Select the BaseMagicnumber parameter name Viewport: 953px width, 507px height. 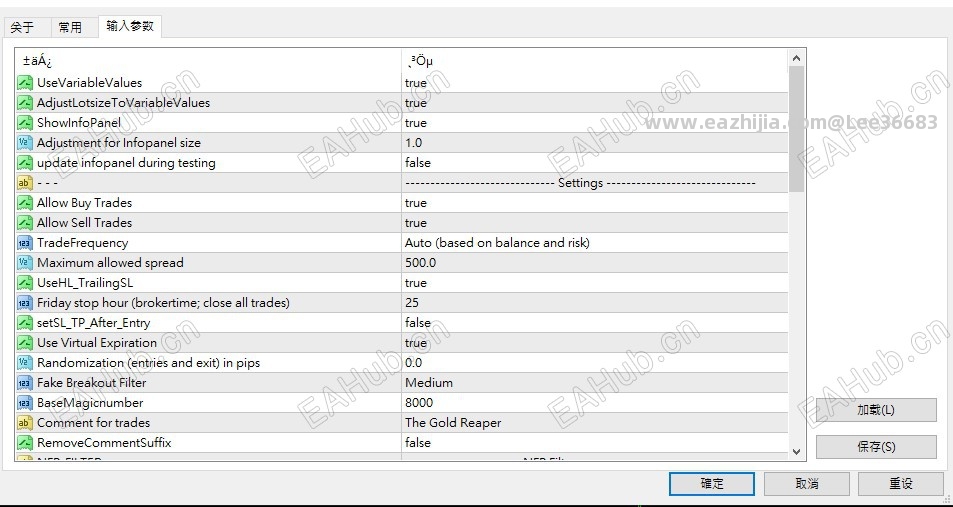[90, 402]
